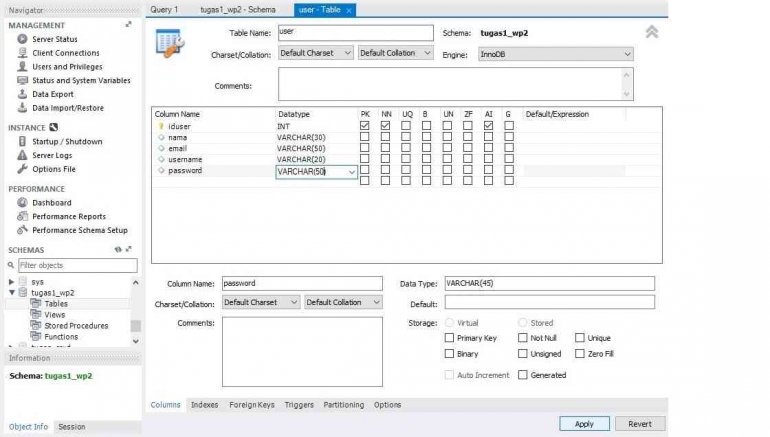The image size is (770, 437).
Task: Check NN checkbox for nama row
Action: pos(385,137)
